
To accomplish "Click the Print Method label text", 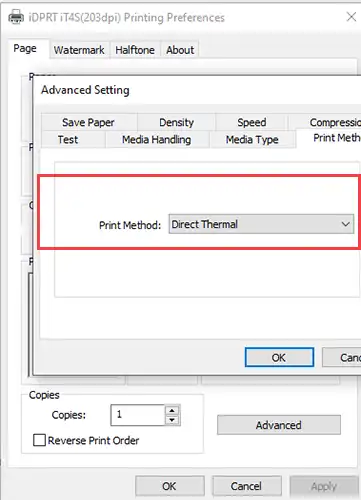I will 130,225.
